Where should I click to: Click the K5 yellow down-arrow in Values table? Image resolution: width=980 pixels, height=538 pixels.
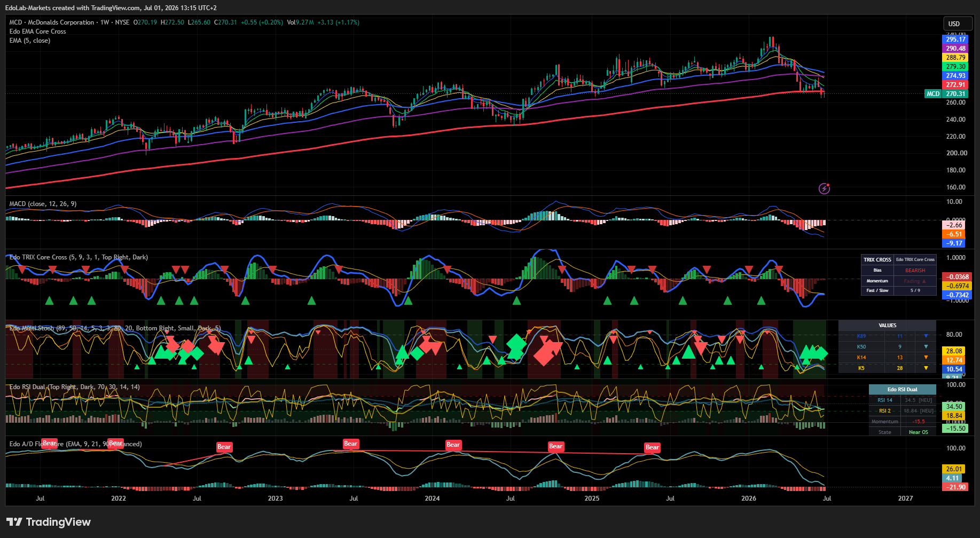coord(926,368)
